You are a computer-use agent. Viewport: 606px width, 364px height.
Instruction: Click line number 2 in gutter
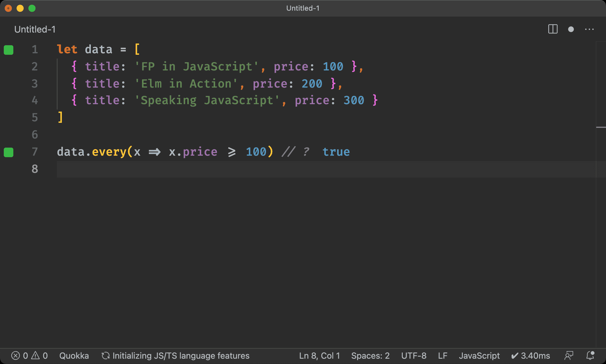click(35, 66)
